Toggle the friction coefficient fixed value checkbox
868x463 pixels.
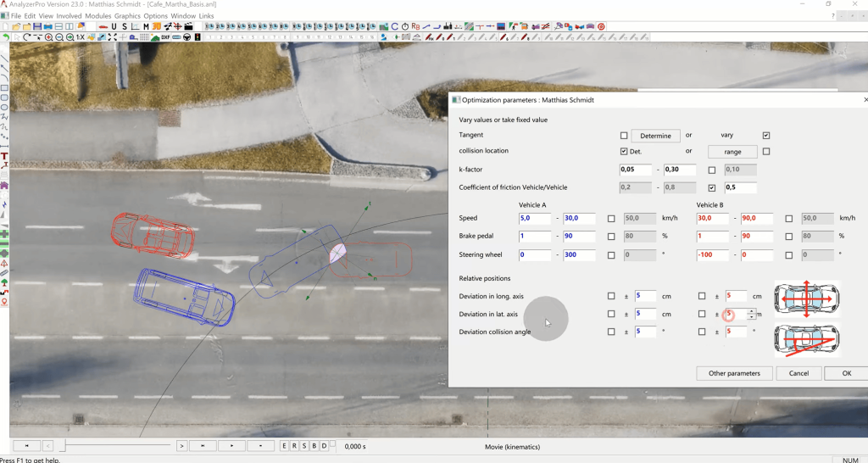712,187
